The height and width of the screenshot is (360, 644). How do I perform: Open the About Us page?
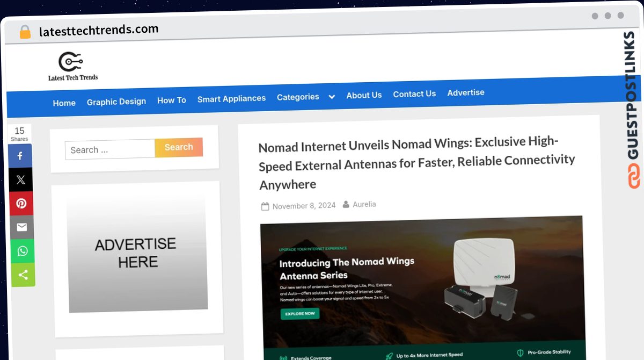364,95
